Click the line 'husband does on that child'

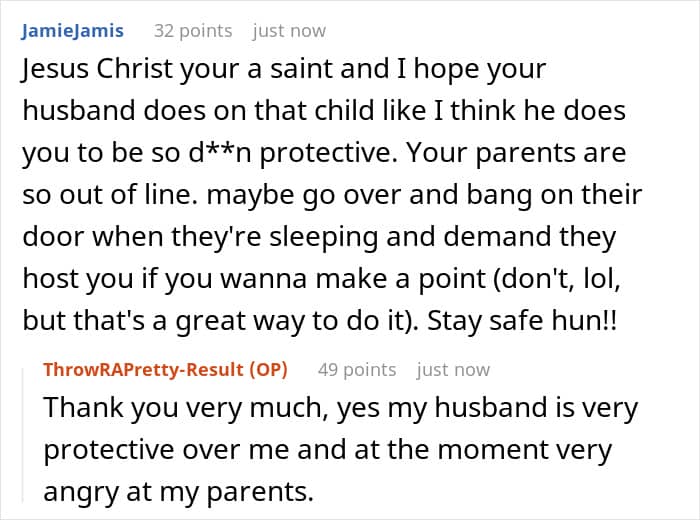(x=324, y=111)
